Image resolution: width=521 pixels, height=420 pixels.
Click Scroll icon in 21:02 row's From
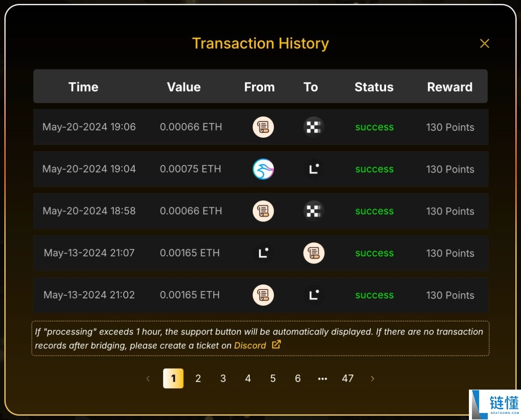(263, 295)
